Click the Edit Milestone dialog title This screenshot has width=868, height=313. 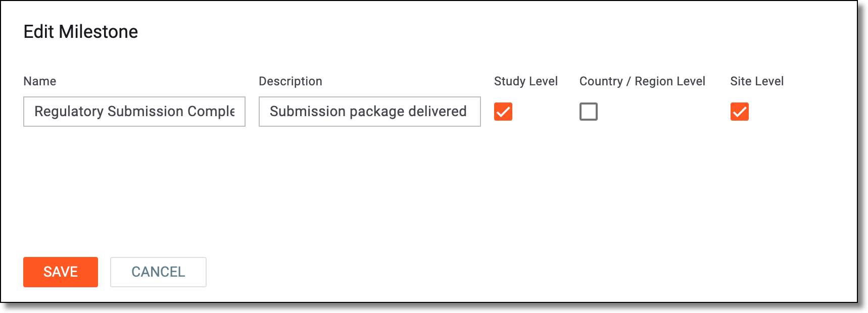coord(81,32)
